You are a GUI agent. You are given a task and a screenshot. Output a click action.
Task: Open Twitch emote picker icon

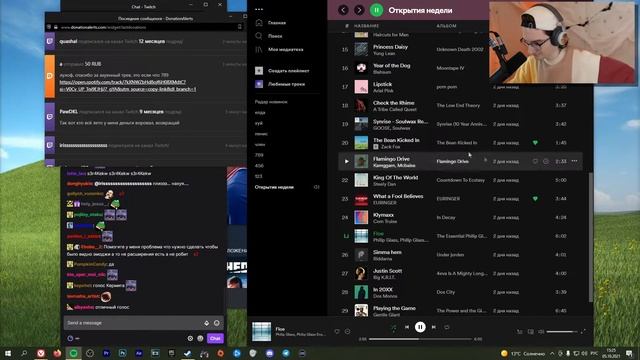point(217,323)
